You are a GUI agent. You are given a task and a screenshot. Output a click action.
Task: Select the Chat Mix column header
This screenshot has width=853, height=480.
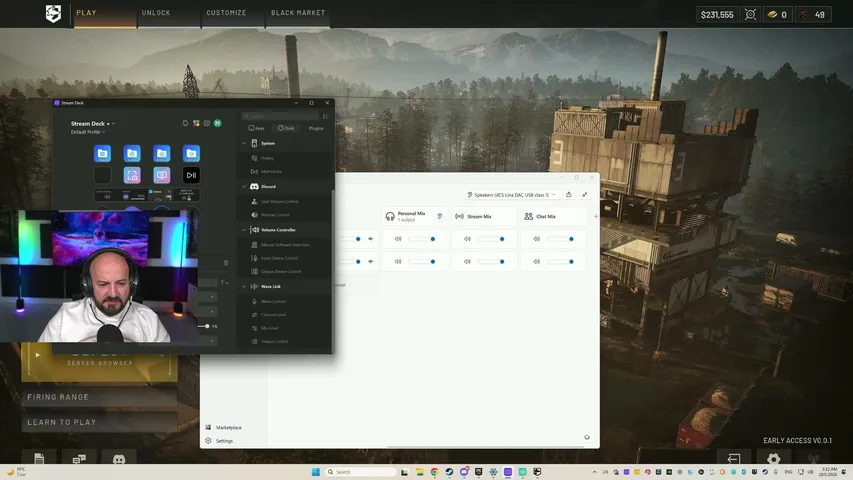[x=553, y=216]
